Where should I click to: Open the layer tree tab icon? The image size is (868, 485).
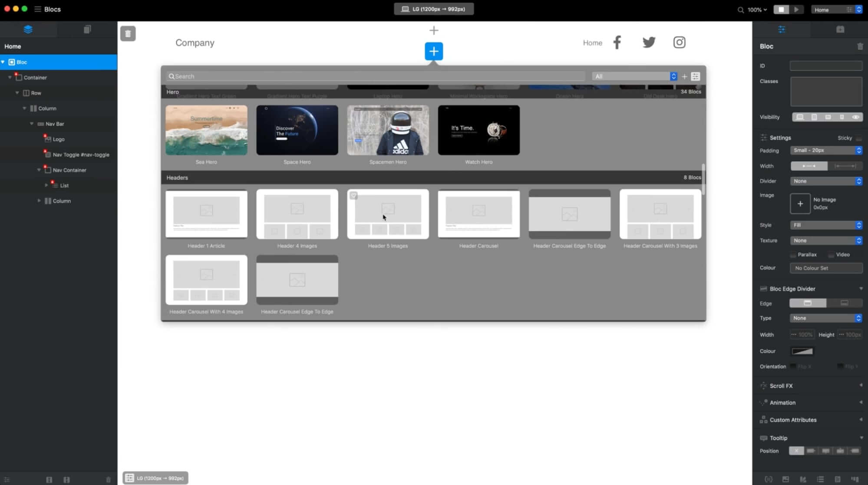[x=28, y=29]
